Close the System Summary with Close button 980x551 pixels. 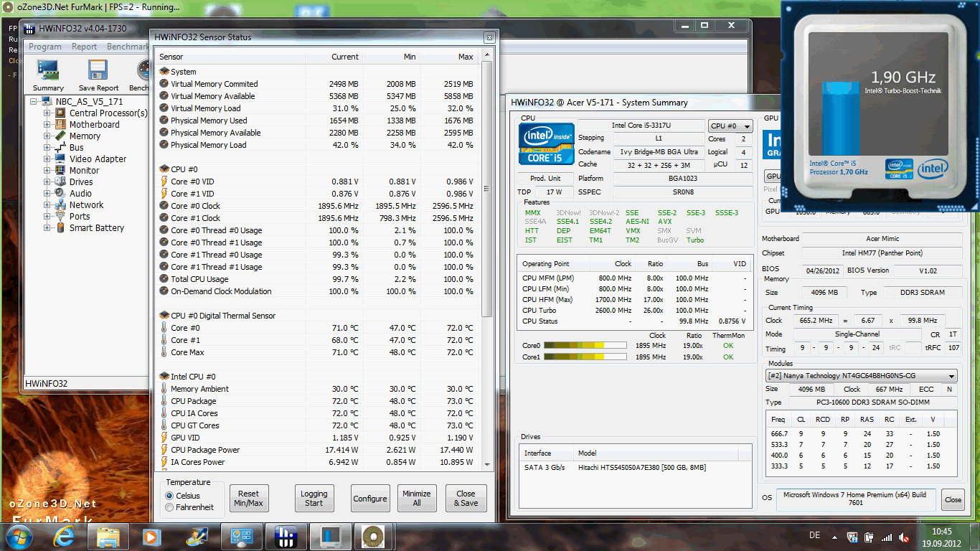point(953,500)
